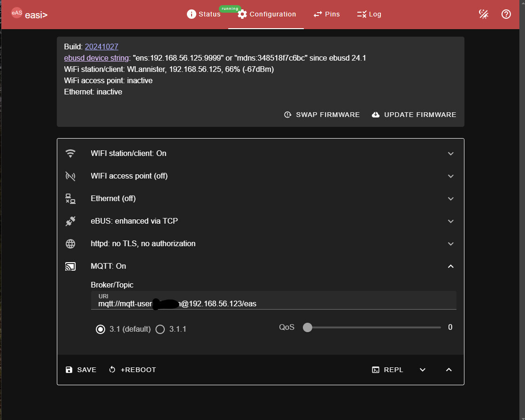The image size is (525, 420).
Task: Open the help question mark icon
Action: point(506,14)
